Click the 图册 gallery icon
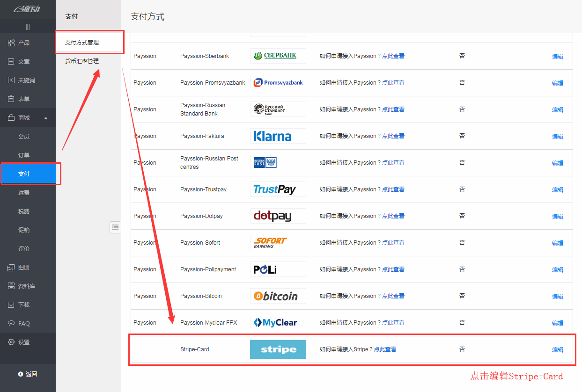The width and height of the screenshot is (582, 392). point(11,268)
